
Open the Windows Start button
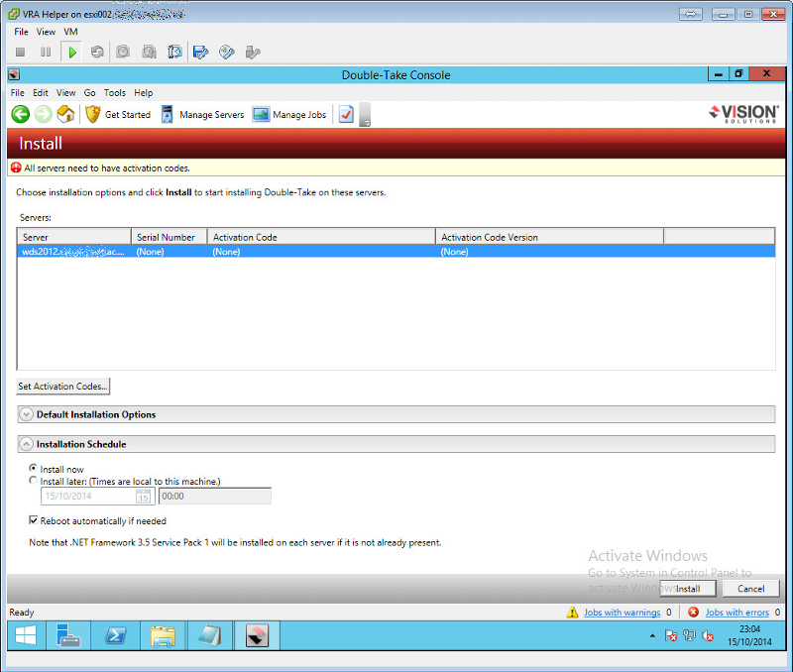(26, 635)
